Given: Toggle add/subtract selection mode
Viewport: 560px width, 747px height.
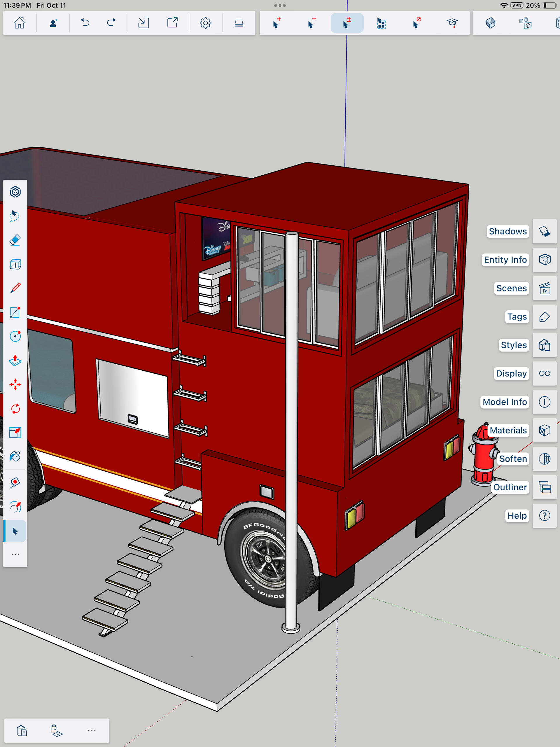Looking at the screenshot, I should [x=347, y=23].
